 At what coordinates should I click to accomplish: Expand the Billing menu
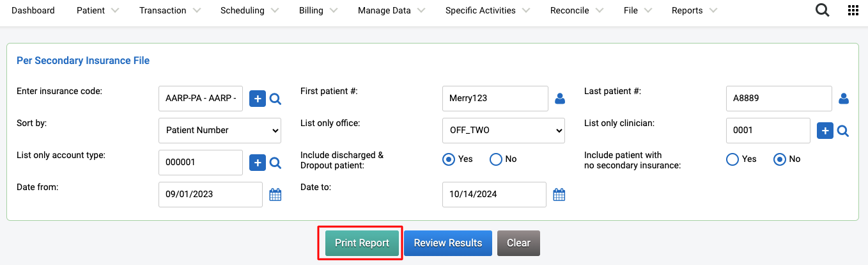point(318,10)
